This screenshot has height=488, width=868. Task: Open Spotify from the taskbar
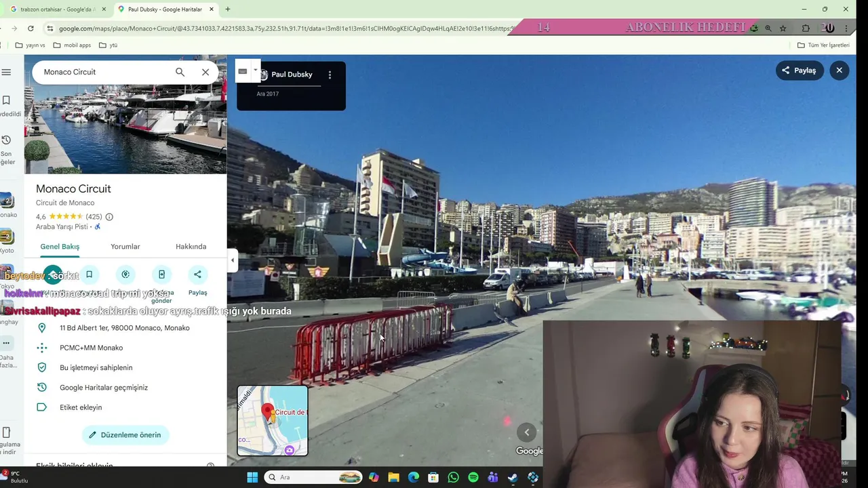(x=473, y=477)
